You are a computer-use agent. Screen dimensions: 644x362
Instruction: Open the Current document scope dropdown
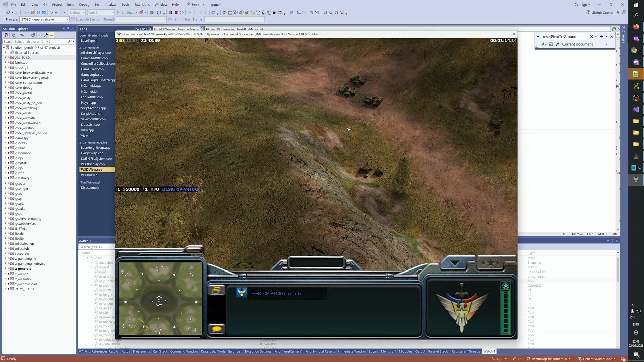point(585,44)
